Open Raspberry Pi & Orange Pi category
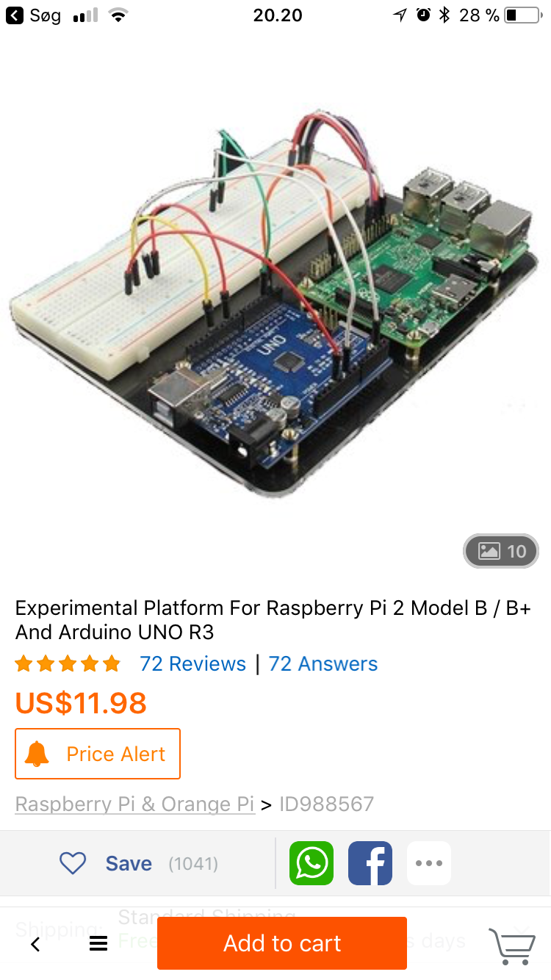The height and width of the screenshot is (980, 551). click(x=135, y=804)
